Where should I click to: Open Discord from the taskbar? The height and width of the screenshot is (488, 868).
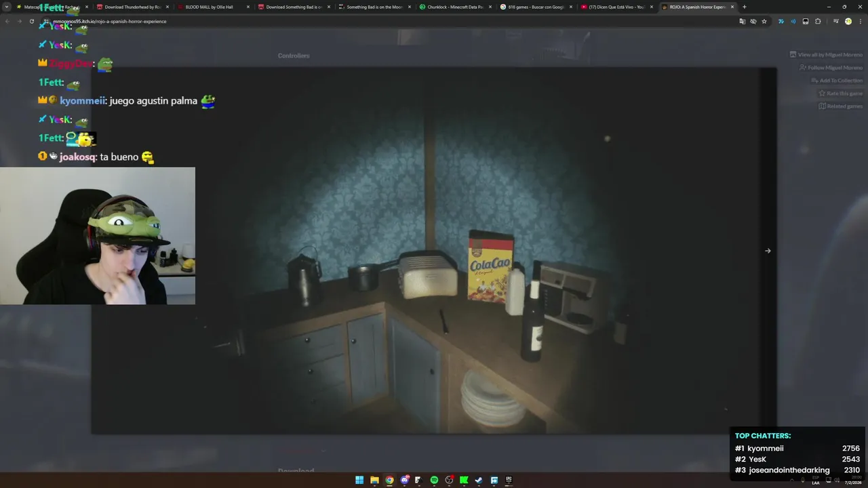click(404, 480)
